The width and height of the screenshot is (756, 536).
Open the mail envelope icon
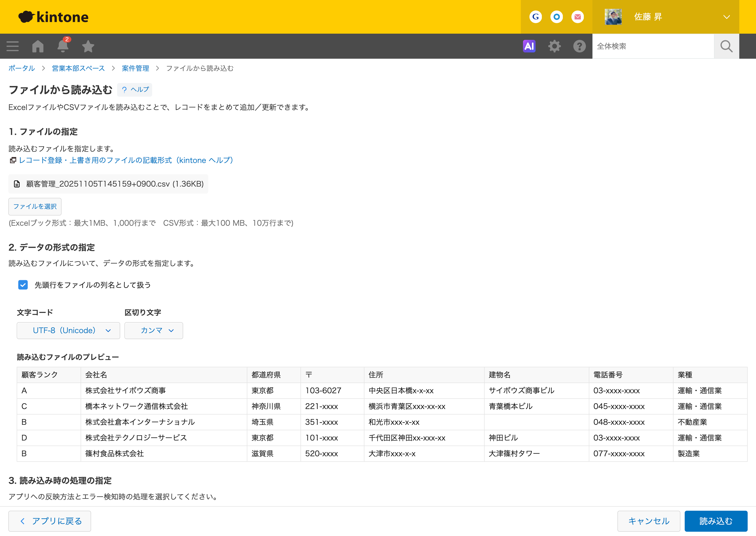pos(577,17)
